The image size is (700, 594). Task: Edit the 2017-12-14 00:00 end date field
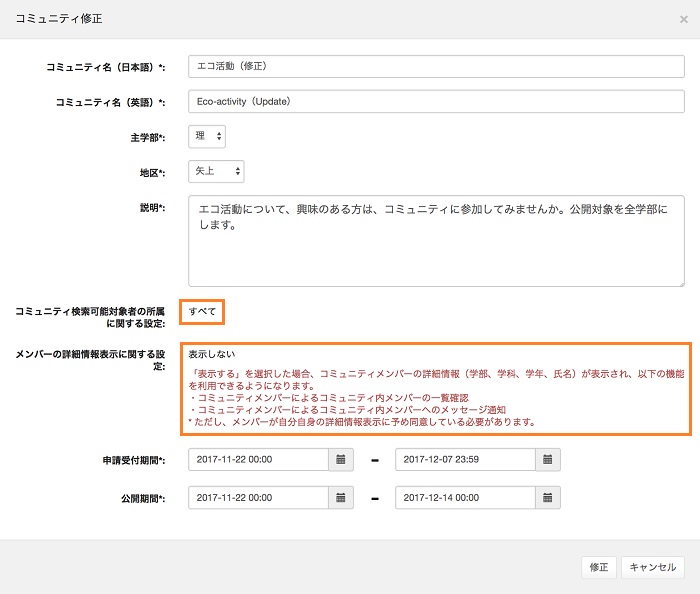[465, 497]
